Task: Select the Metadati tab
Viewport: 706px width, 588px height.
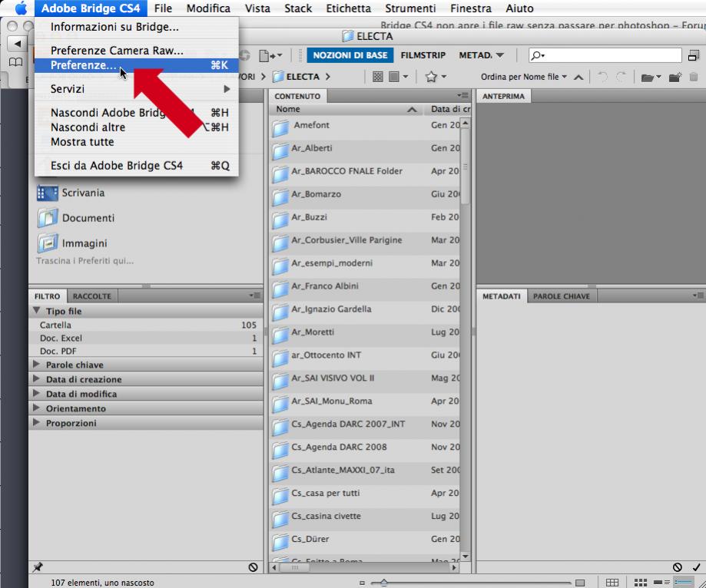Action: [x=501, y=296]
